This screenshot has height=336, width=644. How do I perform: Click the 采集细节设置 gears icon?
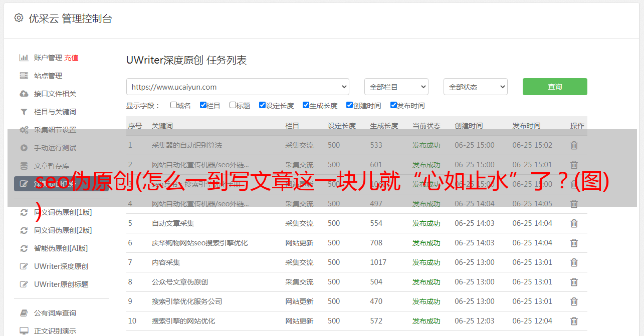(x=24, y=130)
